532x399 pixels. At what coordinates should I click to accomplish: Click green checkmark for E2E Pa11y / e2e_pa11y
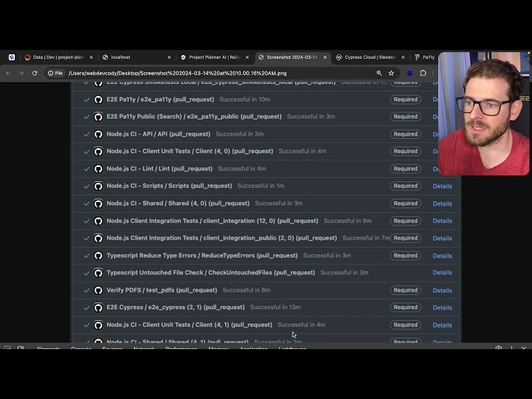[x=86, y=100]
